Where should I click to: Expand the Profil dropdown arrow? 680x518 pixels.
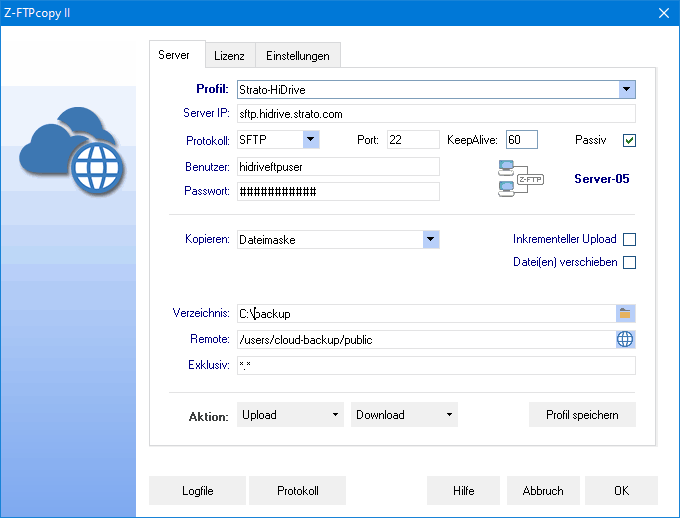(627, 89)
